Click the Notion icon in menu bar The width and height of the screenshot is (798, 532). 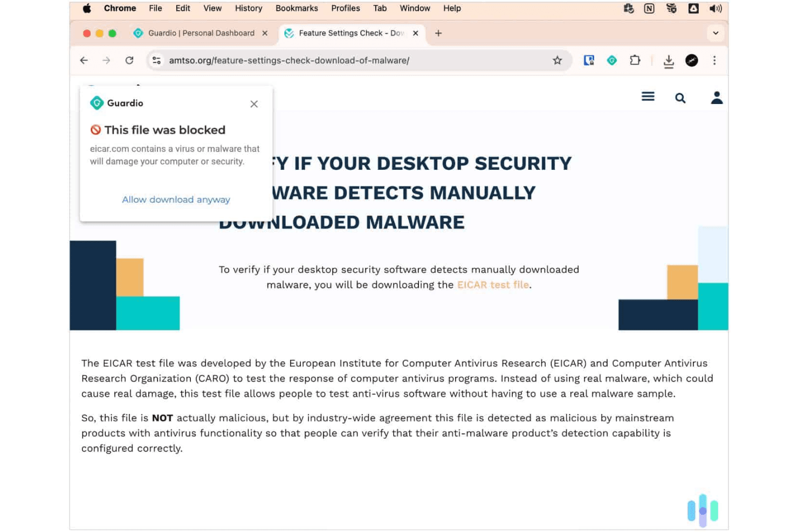(x=649, y=8)
